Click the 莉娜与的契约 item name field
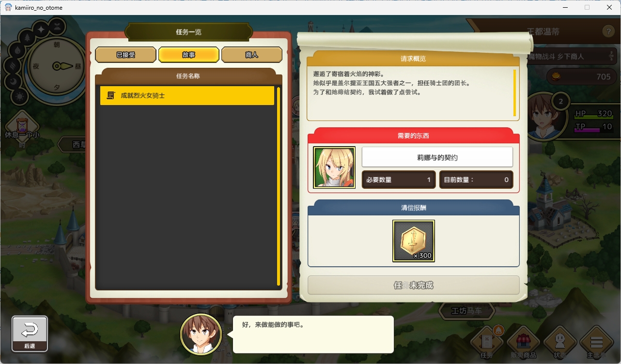The width and height of the screenshot is (621, 364). (437, 157)
